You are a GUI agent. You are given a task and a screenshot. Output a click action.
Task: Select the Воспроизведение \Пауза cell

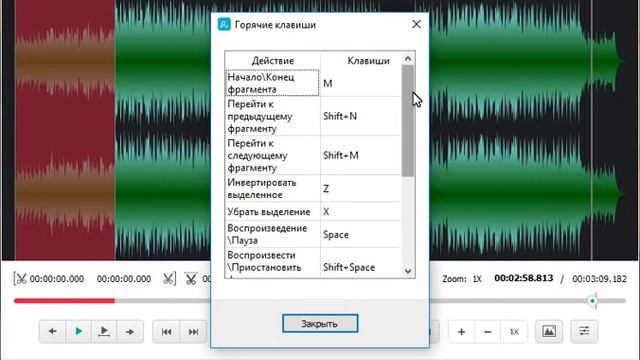(x=272, y=234)
